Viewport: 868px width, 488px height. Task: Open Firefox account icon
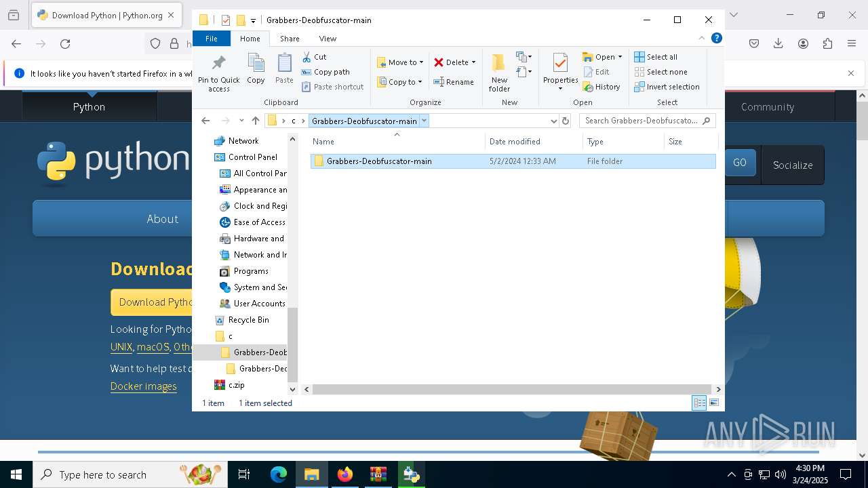803,44
